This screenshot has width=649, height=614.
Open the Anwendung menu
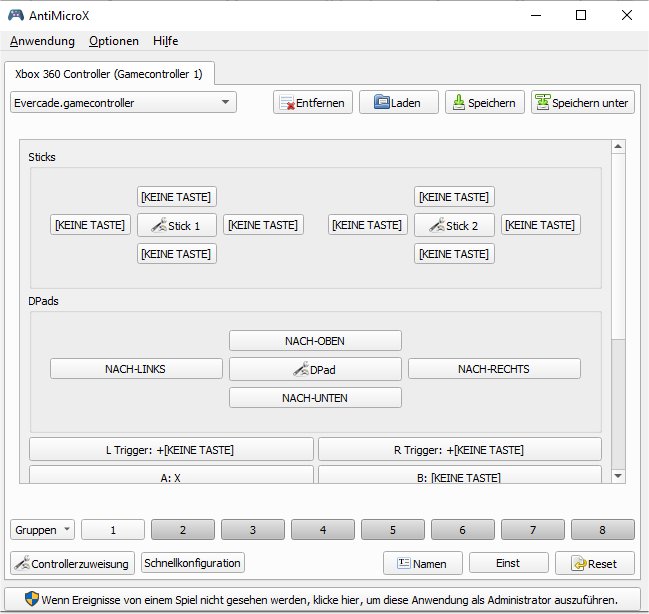click(x=42, y=41)
